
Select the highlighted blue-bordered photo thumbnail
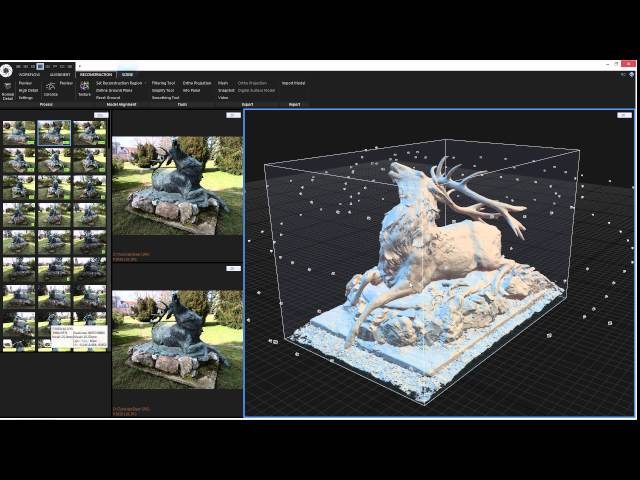54,133
